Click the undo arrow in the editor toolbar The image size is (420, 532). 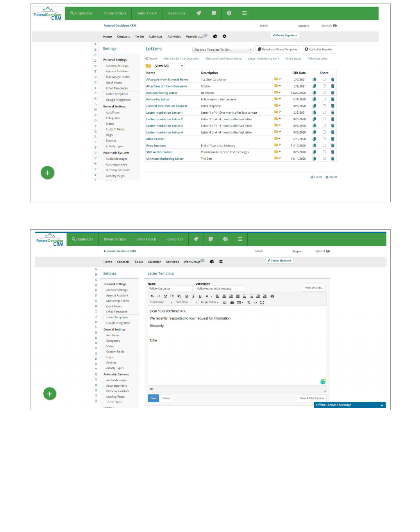[152, 296]
